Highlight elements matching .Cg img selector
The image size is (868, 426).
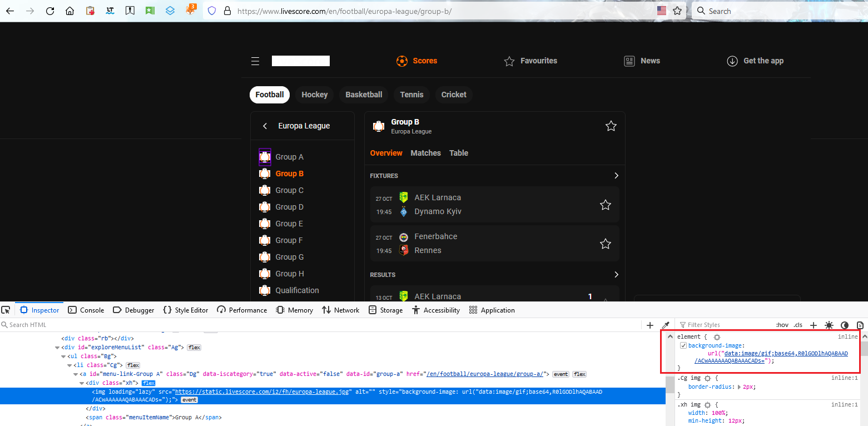click(708, 378)
